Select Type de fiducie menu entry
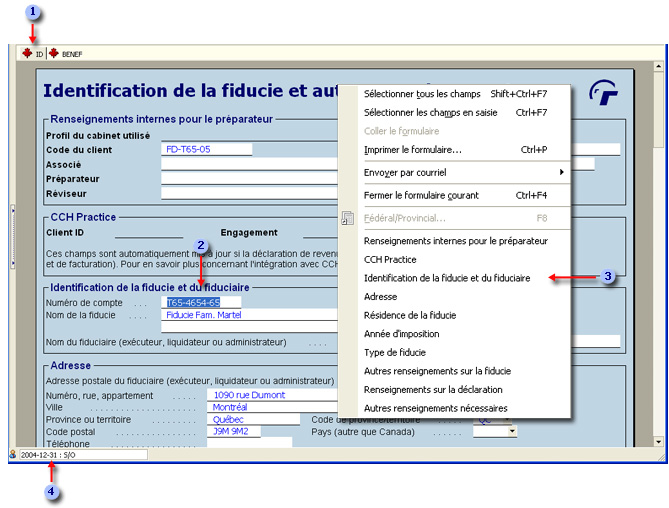This screenshot has height=508, width=669. pyautogui.click(x=455, y=352)
